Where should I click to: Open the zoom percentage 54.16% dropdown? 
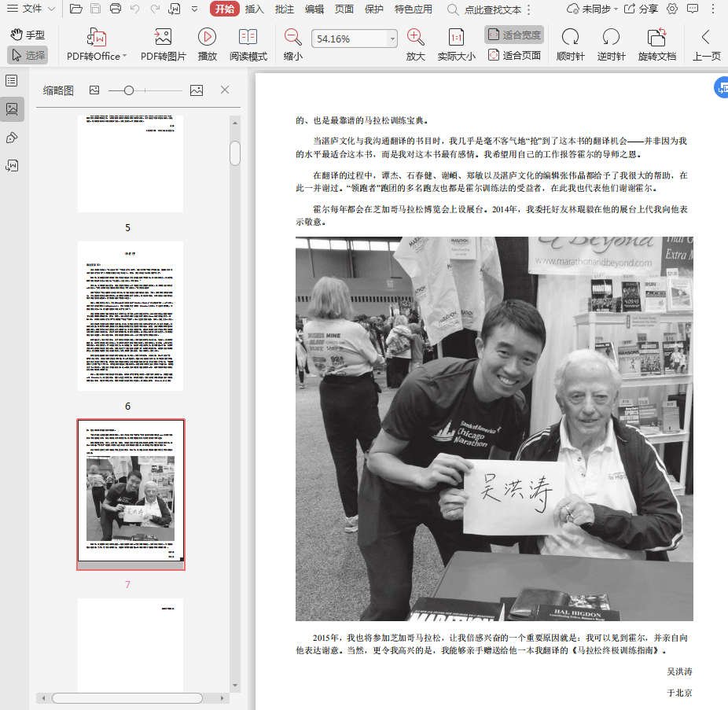(x=392, y=39)
